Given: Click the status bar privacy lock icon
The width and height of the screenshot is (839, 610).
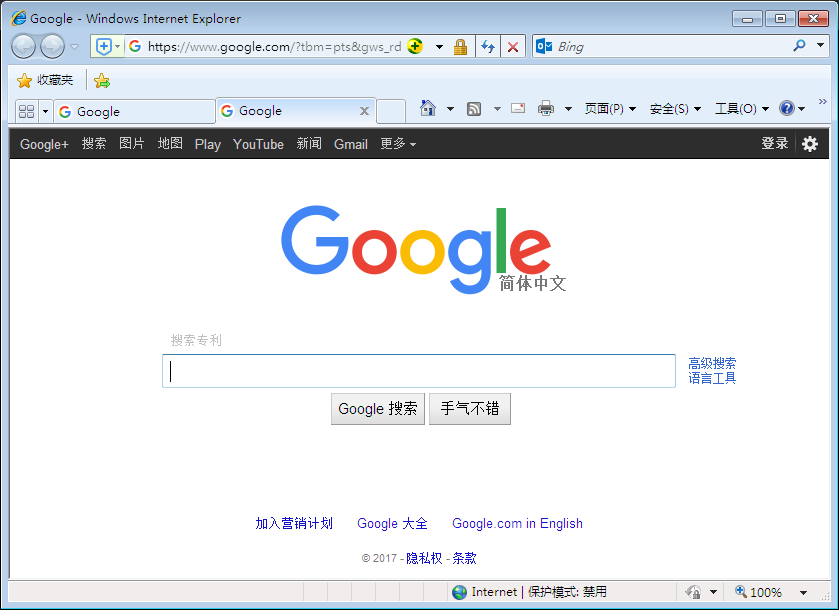Looking at the screenshot, I should pos(693,592).
